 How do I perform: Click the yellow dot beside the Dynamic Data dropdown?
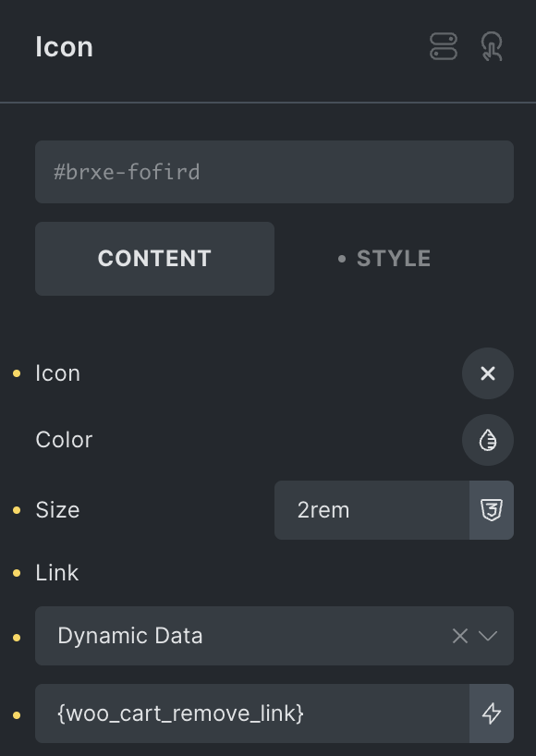(x=17, y=638)
